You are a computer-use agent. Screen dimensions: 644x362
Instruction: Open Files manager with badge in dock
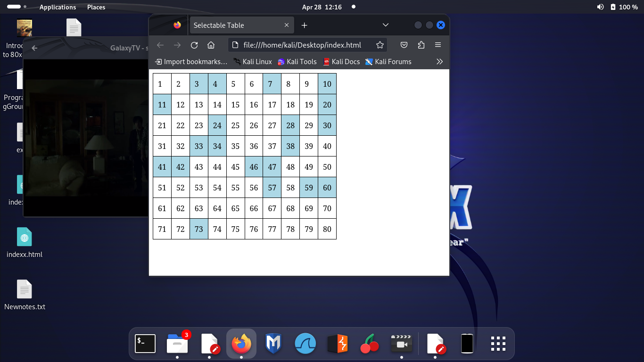click(177, 344)
